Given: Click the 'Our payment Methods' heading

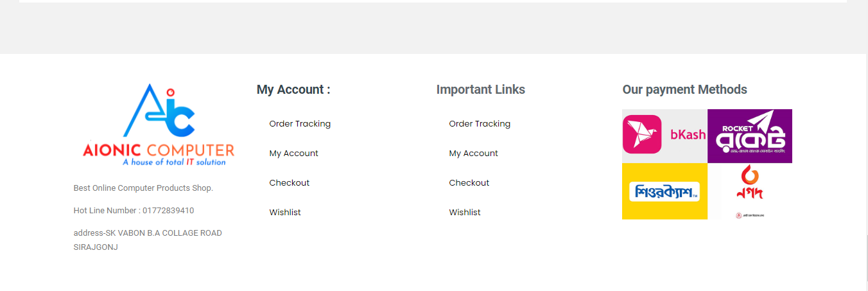Looking at the screenshot, I should [x=684, y=90].
